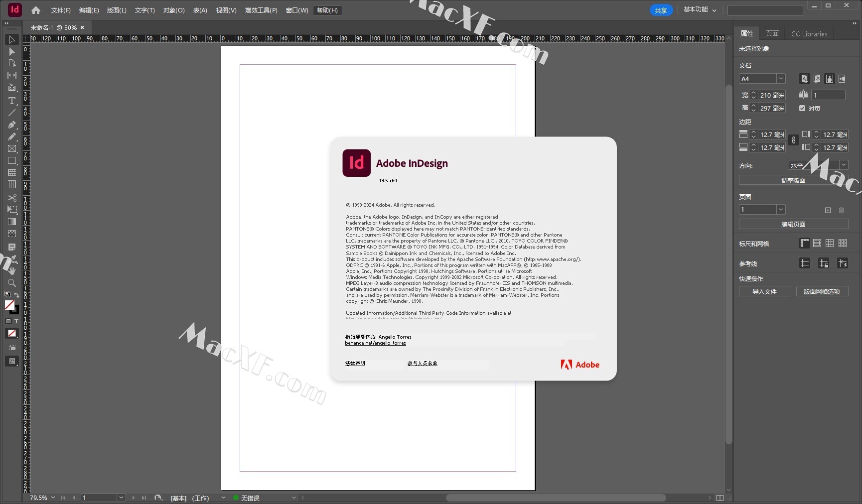
Task: Toggle Show Guides in 参考线
Action: pyautogui.click(x=805, y=263)
